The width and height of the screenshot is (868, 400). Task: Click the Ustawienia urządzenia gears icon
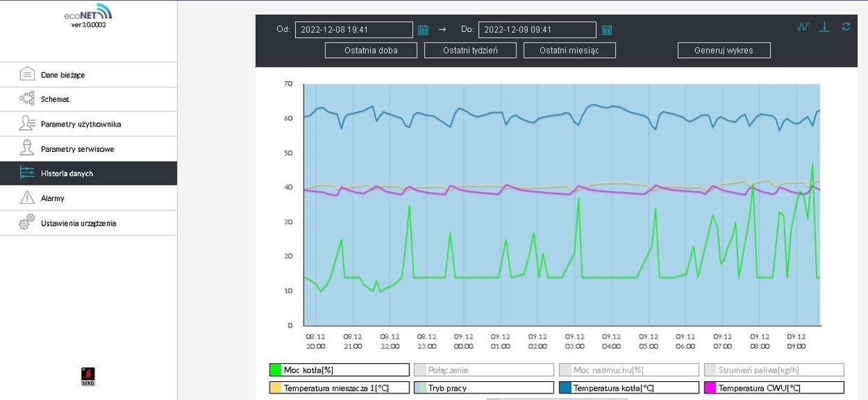point(27,223)
